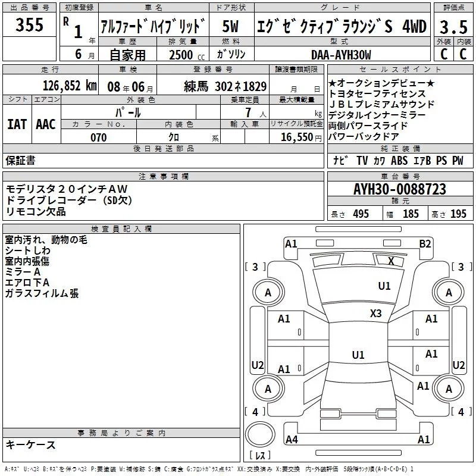Click sales point デジタルインナーミラー
This screenshot has width=476, height=476.
[377, 115]
